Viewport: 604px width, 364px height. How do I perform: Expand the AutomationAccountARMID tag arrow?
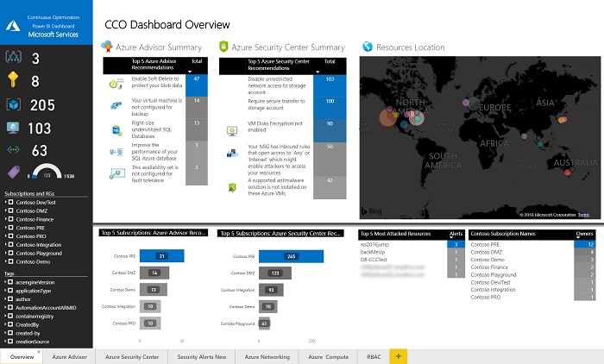6,308
